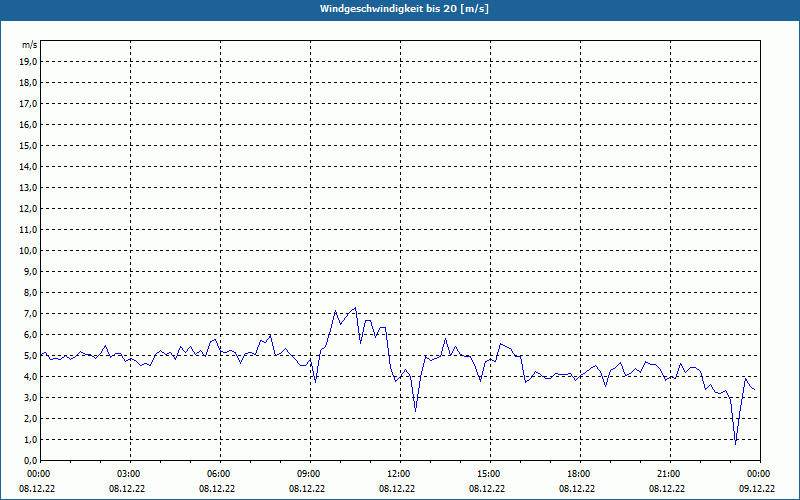Click the 09:00 time axis label
Viewport: 800px width, 500px height.
coord(311,474)
